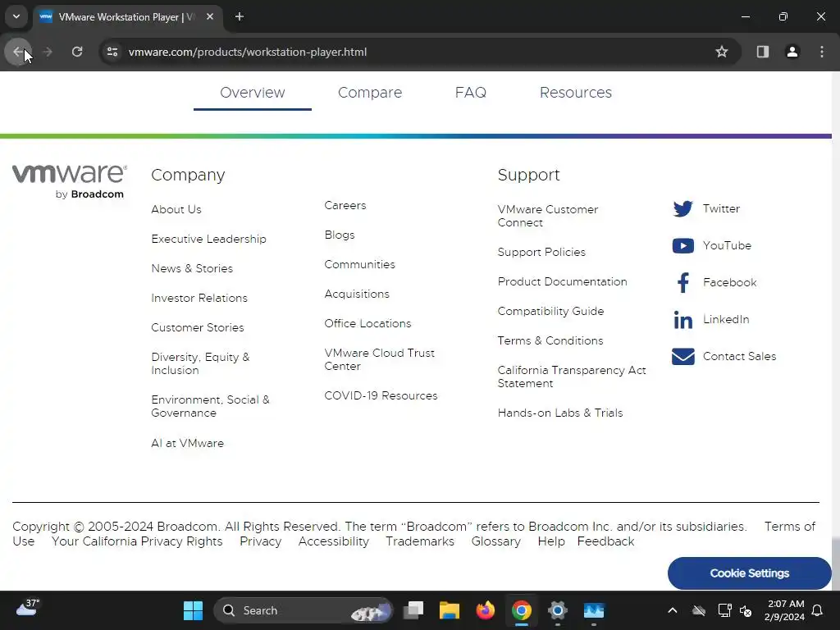Image resolution: width=840 pixels, height=630 pixels.
Task: Click the LinkedIn icon
Action: (683, 319)
